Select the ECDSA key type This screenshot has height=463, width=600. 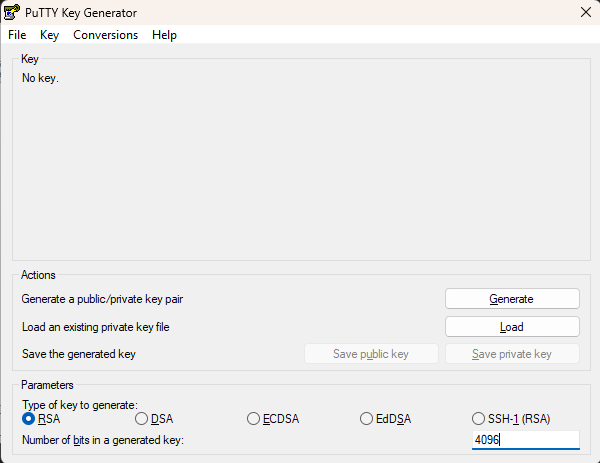pos(273,419)
